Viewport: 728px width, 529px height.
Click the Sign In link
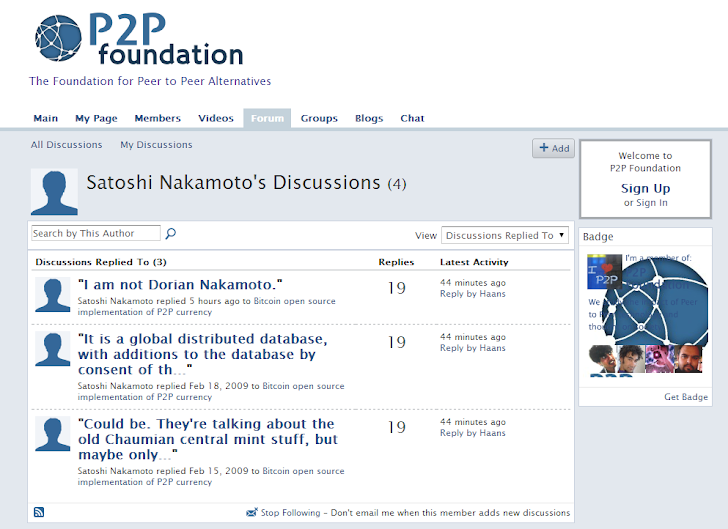point(652,202)
